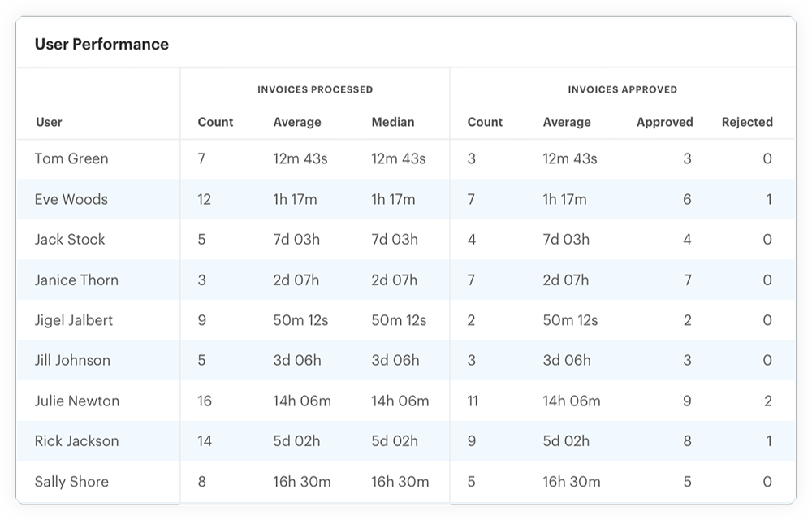Click the Approved column header
The height and width of the screenshot is (520, 812).
[664, 122]
